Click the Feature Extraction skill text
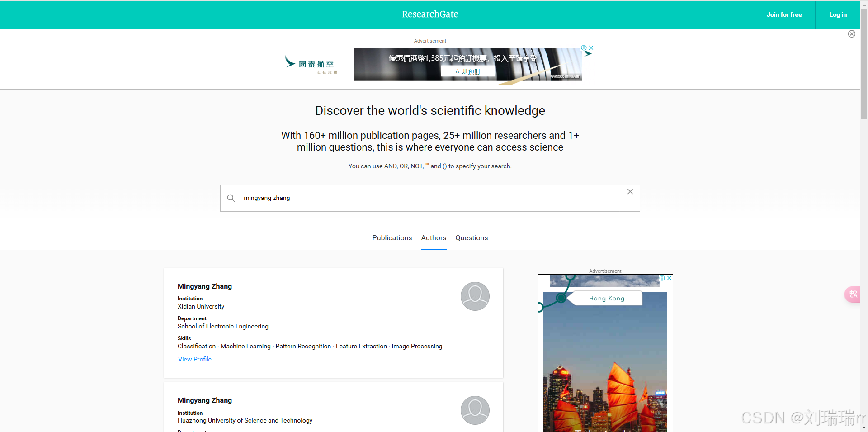The image size is (868, 432). click(361, 346)
